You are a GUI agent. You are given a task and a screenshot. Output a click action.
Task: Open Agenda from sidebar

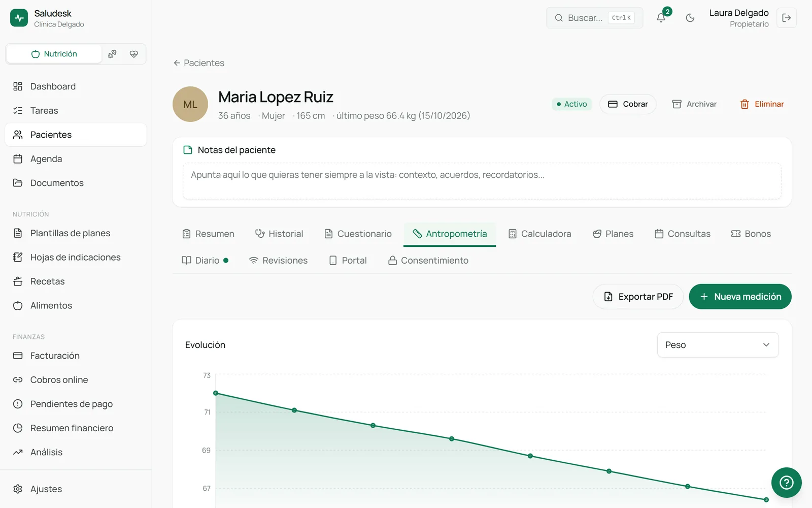point(76,158)
